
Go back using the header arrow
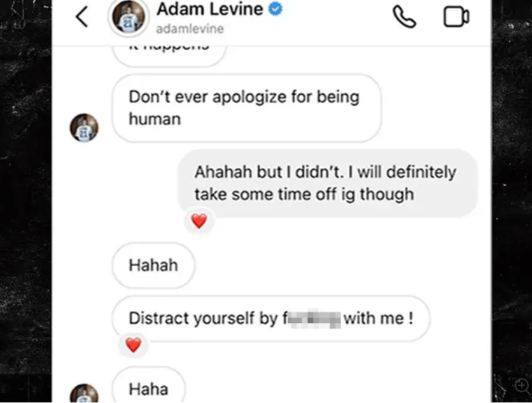coord(81,17)
